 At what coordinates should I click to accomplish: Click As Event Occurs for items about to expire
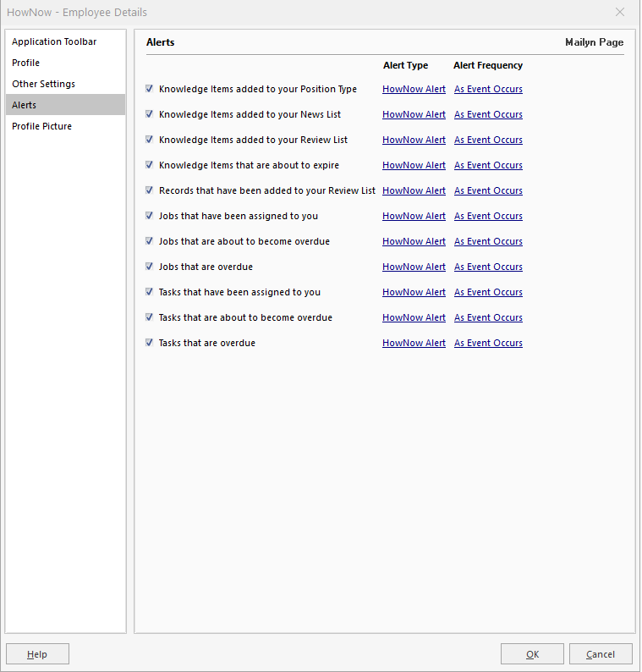tap(488, 165)
